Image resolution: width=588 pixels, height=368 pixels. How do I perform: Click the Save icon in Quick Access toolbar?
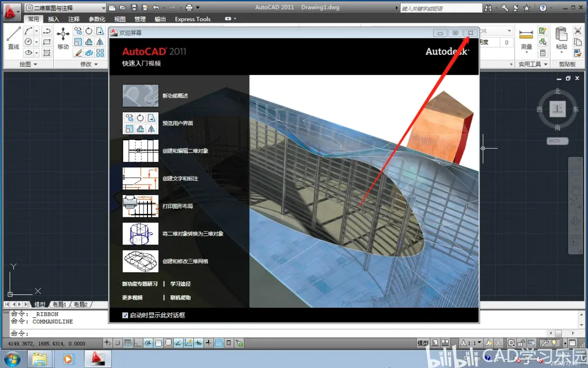[x=134, y=7]
